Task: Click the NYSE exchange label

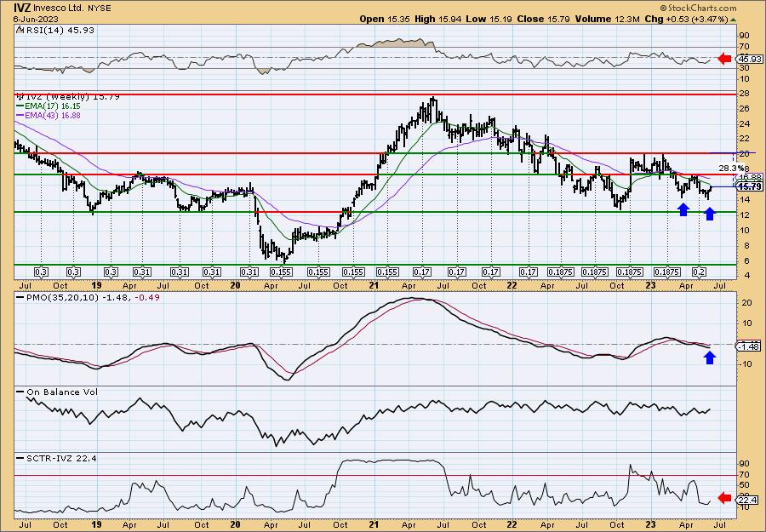Action: (98, 9)
